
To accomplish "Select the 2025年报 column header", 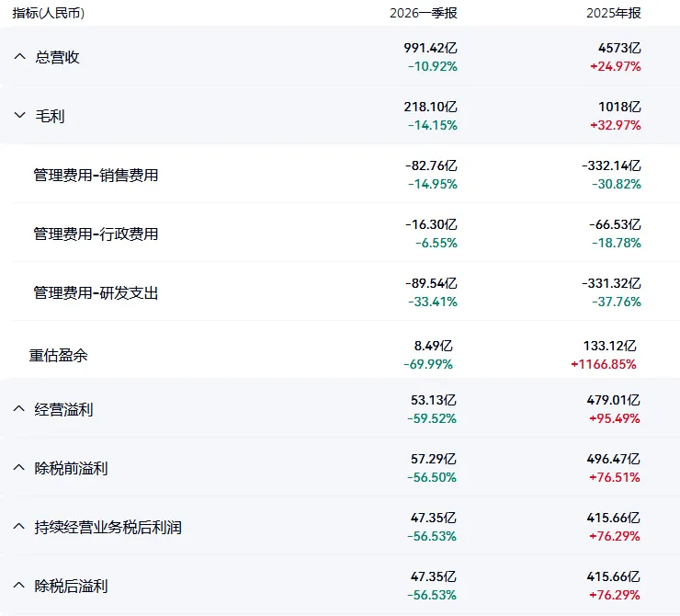I will click(614, 13).
